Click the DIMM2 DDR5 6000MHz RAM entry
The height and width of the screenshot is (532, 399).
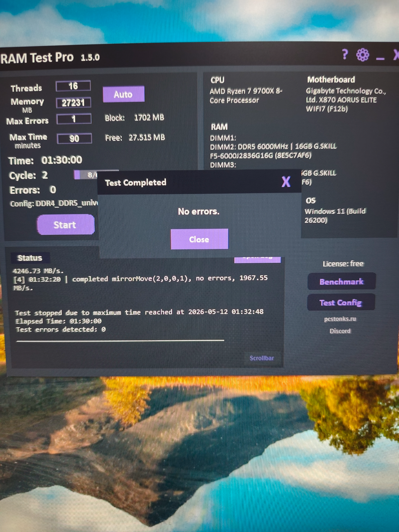(273, 151)
